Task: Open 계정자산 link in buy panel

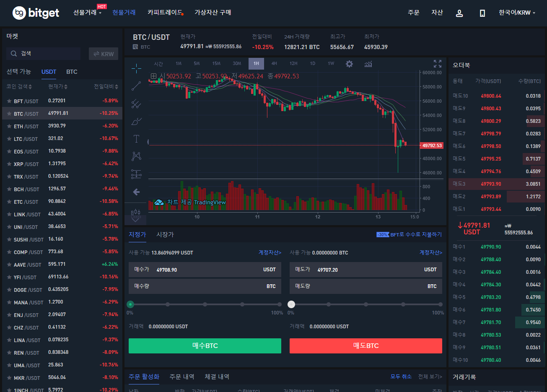Action: click(x=270, y=252)
